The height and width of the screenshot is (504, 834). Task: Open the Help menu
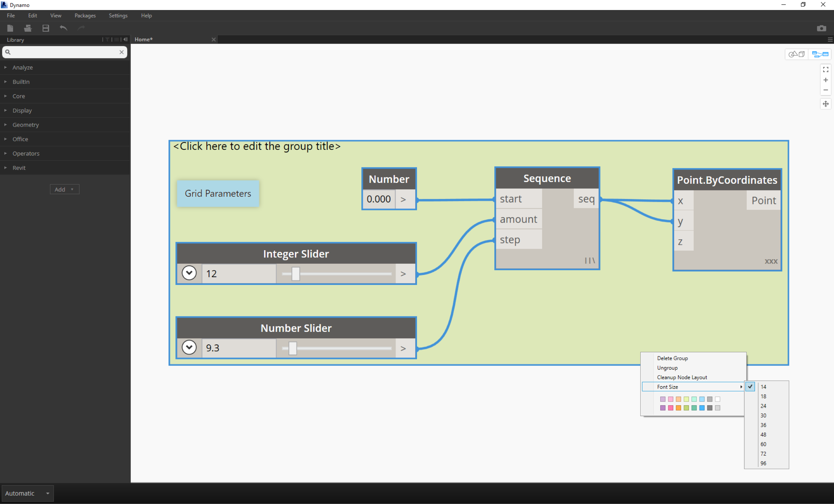pyautogui.click(x=146, y=16)
